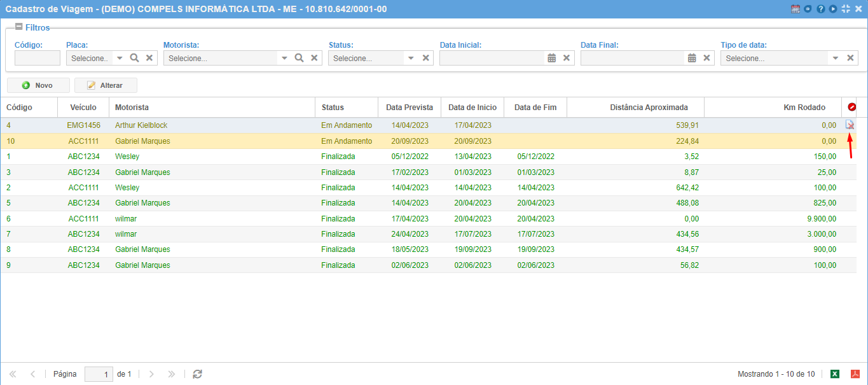Click Km Rodado value 825,00

click(825, 203)
